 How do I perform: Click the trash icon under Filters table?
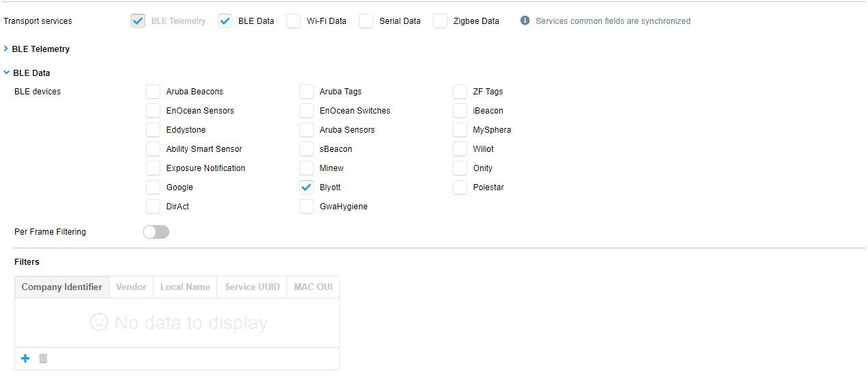[x=43, y=359]
